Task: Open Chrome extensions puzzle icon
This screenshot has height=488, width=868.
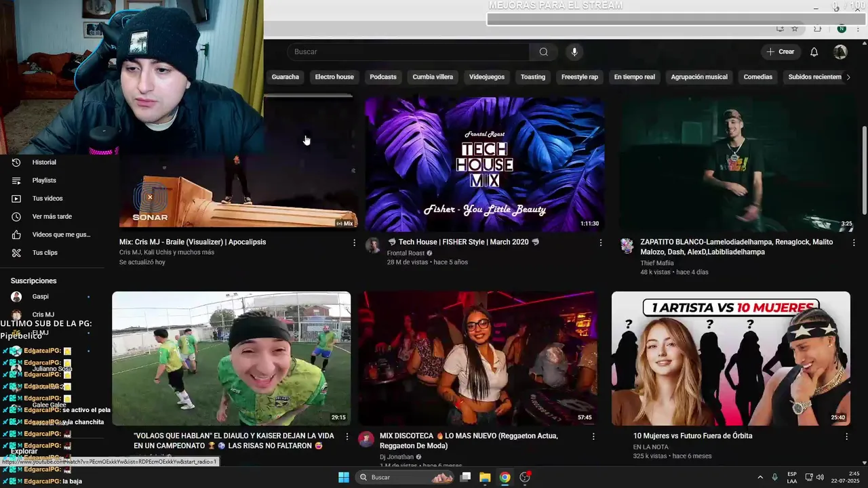Action: (817, 29)
